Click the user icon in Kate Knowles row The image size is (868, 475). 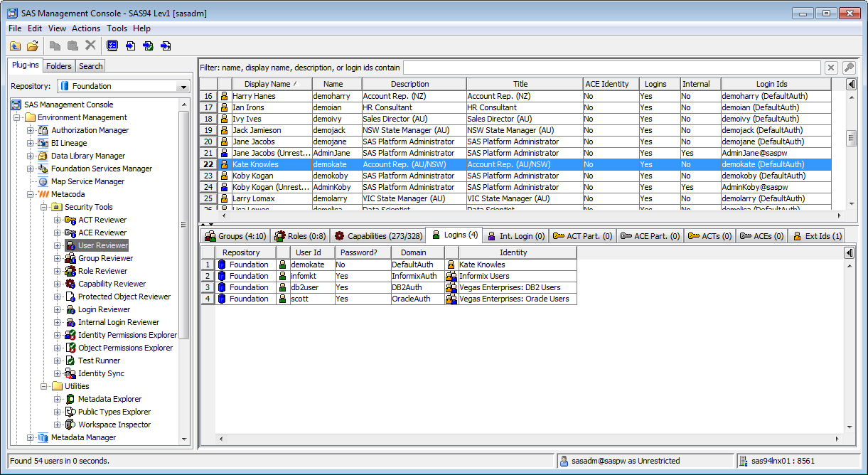[225, 164]
